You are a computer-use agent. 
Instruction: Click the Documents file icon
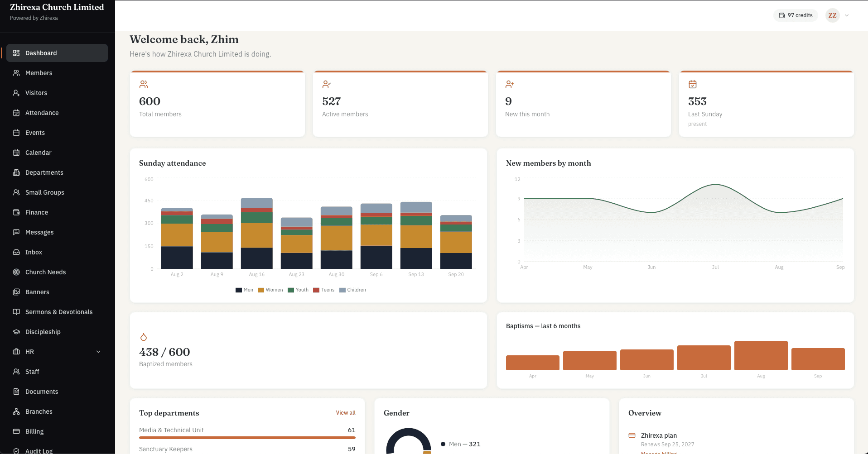[x=16, y=392]
